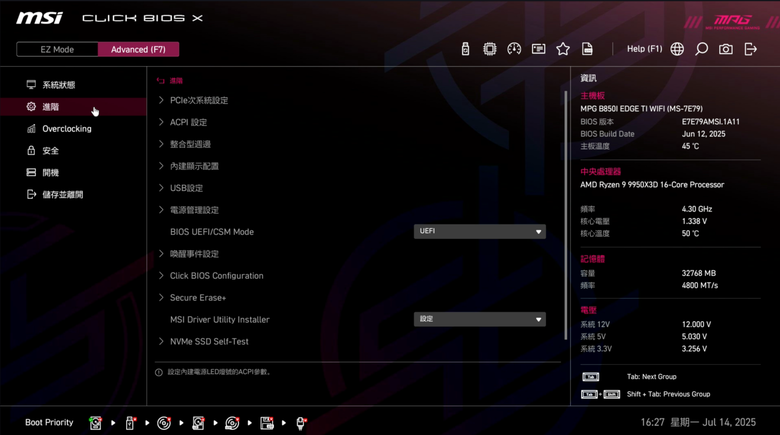Click the red back arrow icon at 進階 breadcrumb

(160, 81)
